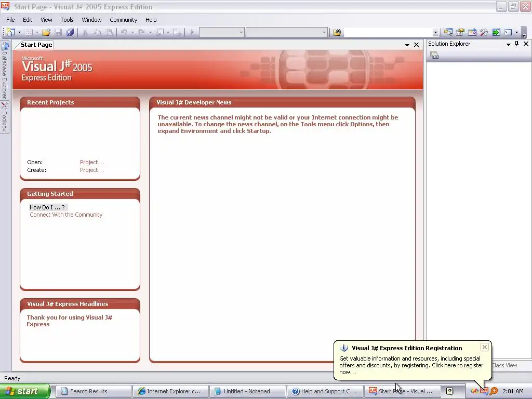Click the Save floppy disk icon

tap(58, 32)
